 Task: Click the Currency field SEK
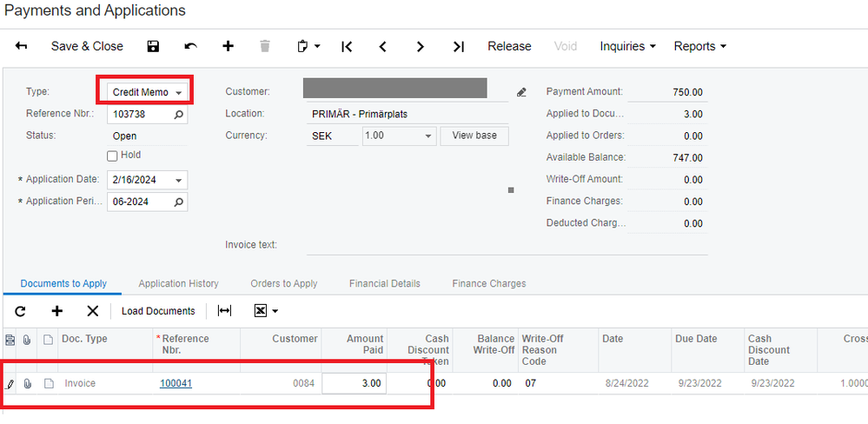(x=332, y=136)
